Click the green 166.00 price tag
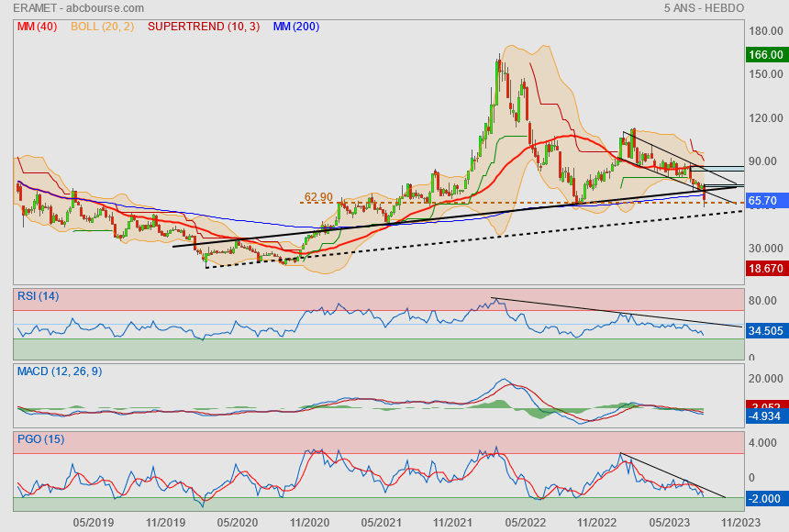Image resolution: width=789 pixels, height=532 pixels. [x=766, y=55]
